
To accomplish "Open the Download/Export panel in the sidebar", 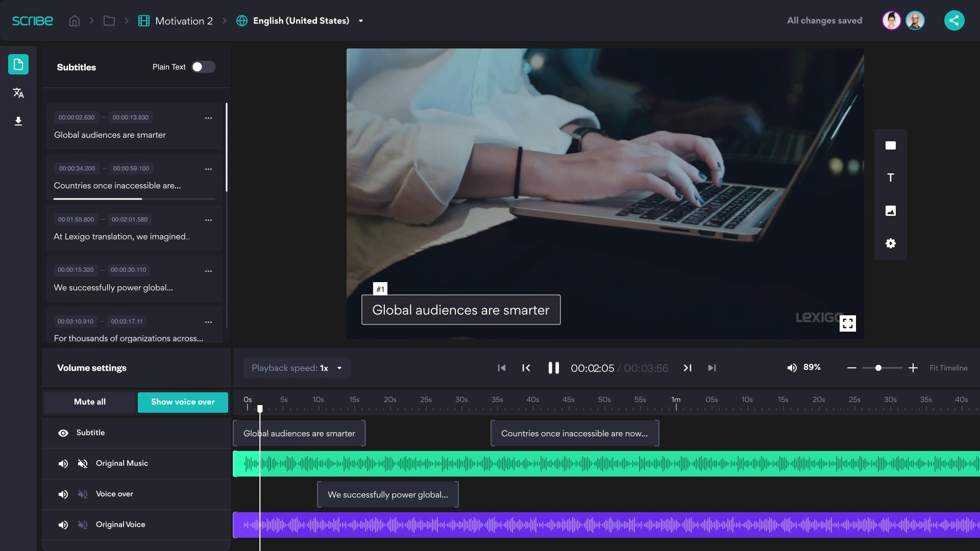I will (x=18, y=121).
